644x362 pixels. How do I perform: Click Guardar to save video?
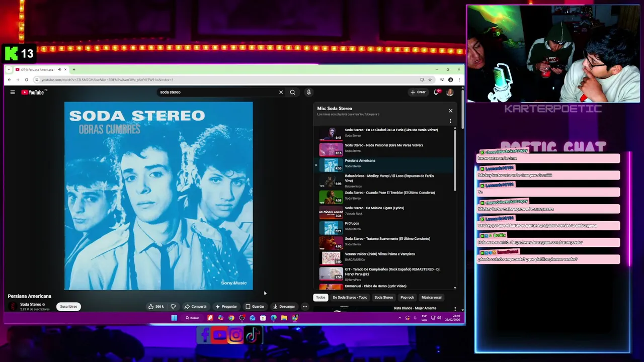click(x=255, y=306)
